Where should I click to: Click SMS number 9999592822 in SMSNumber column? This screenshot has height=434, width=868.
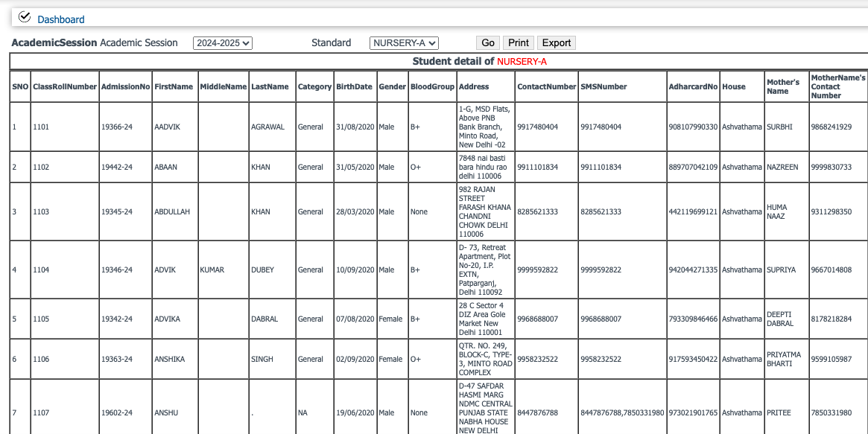pyautogui.click(x=601, y=269)
